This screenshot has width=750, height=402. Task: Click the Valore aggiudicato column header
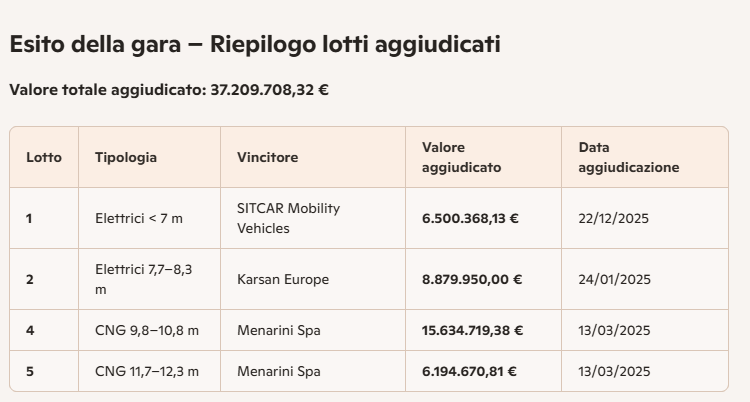[462, 157]
